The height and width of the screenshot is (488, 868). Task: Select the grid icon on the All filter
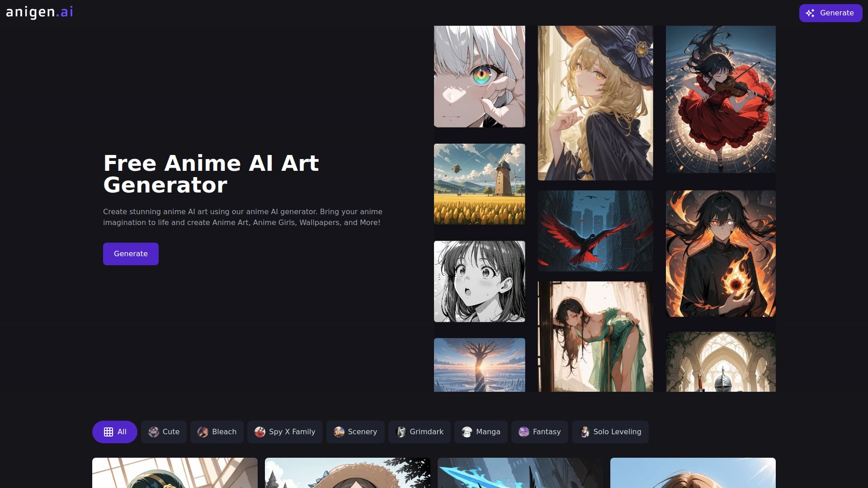108,432
